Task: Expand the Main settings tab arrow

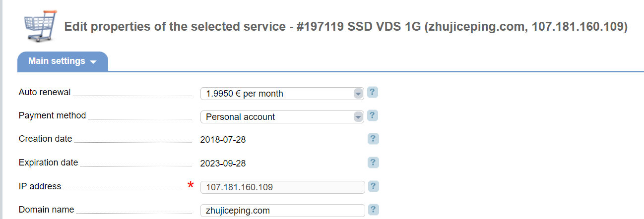Action: 93,62
